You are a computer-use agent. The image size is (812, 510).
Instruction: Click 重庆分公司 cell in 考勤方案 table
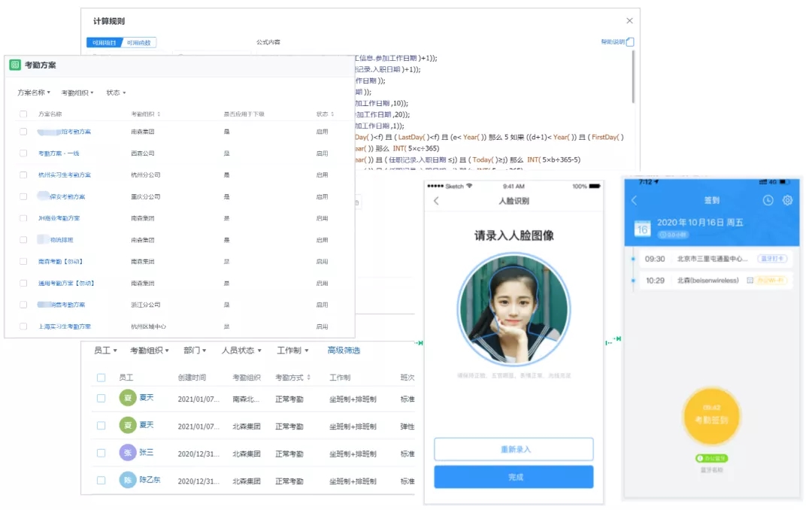click(146, 197)
